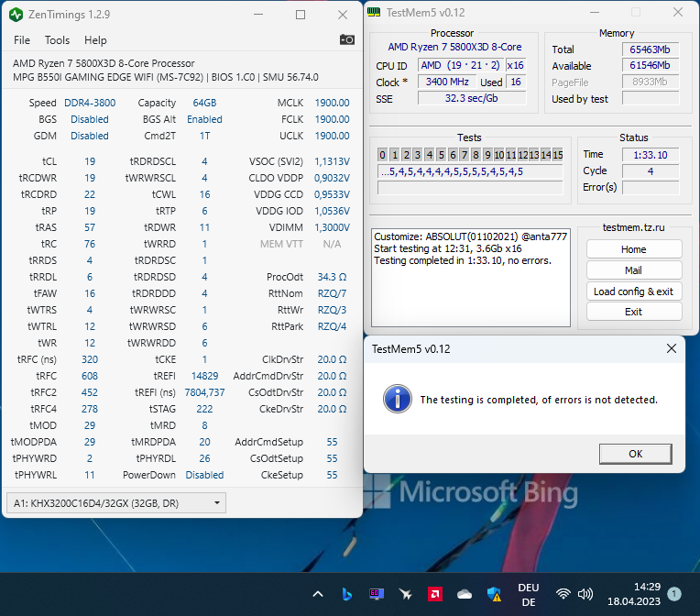Image resolution: width=700 pixels, height=616 pixels.
Task: Click the tRFC value 608
Action: pyautogui.click(x=90, y=376)
